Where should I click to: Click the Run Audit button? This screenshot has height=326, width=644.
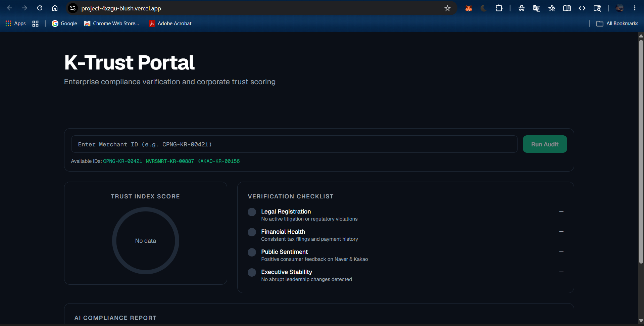point(545,144)
